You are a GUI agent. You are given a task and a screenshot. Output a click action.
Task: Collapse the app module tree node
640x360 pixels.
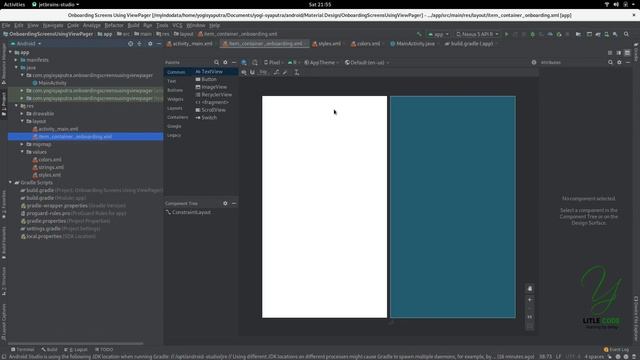pyautogui.click(x=10, y=52)
